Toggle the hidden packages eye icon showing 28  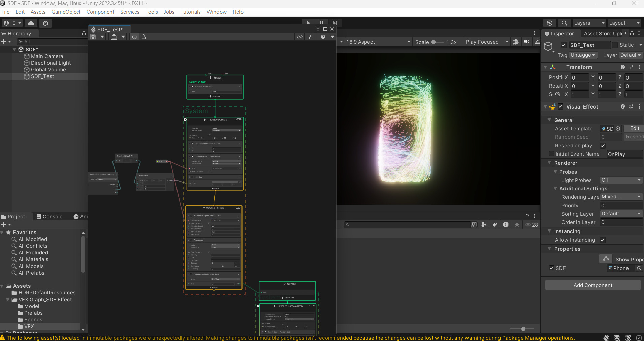(x=532, y=225)
